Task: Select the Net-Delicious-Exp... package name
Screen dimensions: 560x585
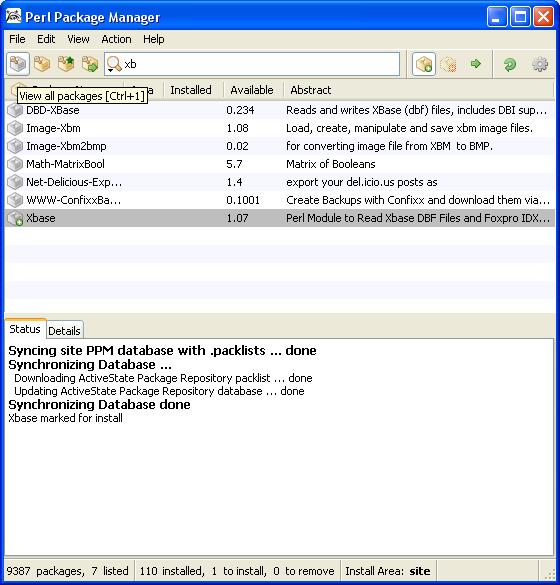Action: click(x=74, y=182)
